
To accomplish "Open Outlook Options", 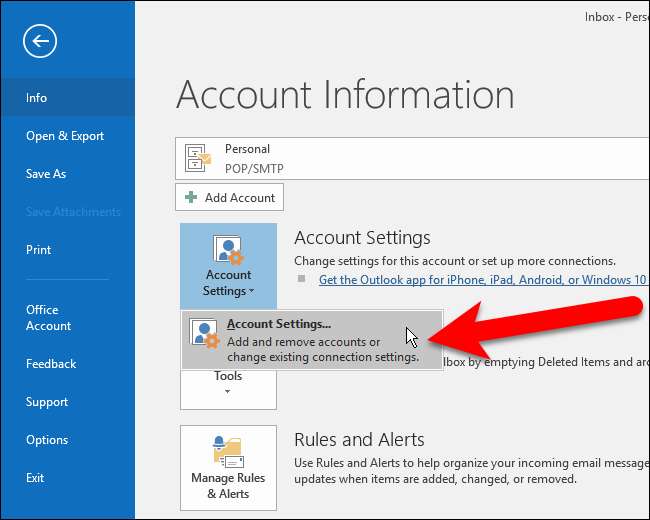I will click(47, 440).
